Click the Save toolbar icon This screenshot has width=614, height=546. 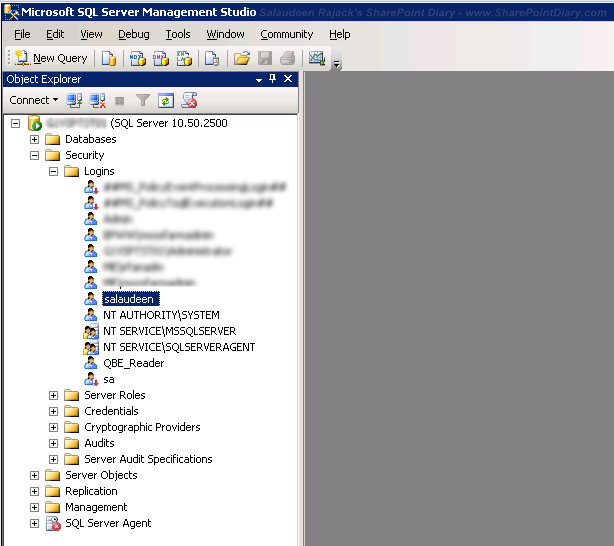(x=265, y=58)
